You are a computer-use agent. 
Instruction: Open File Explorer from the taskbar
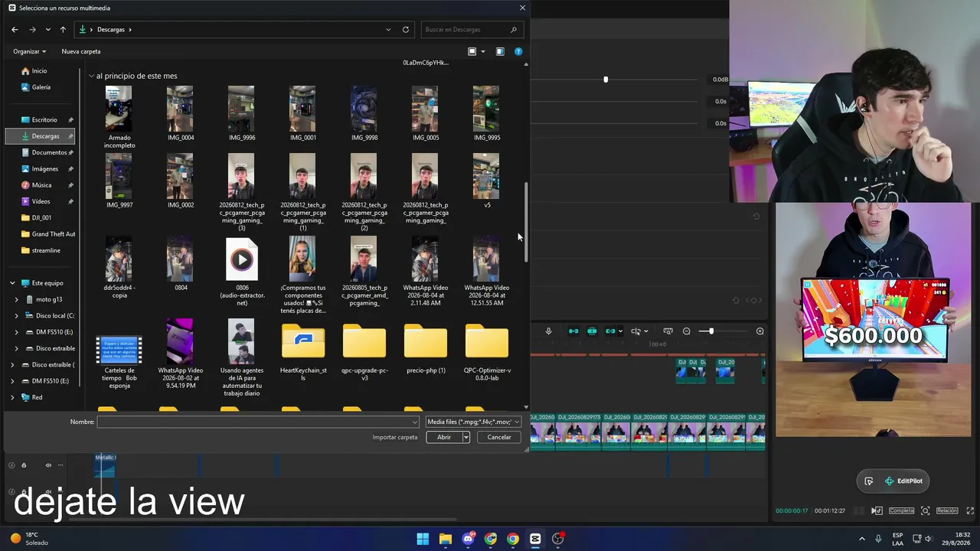445,539
